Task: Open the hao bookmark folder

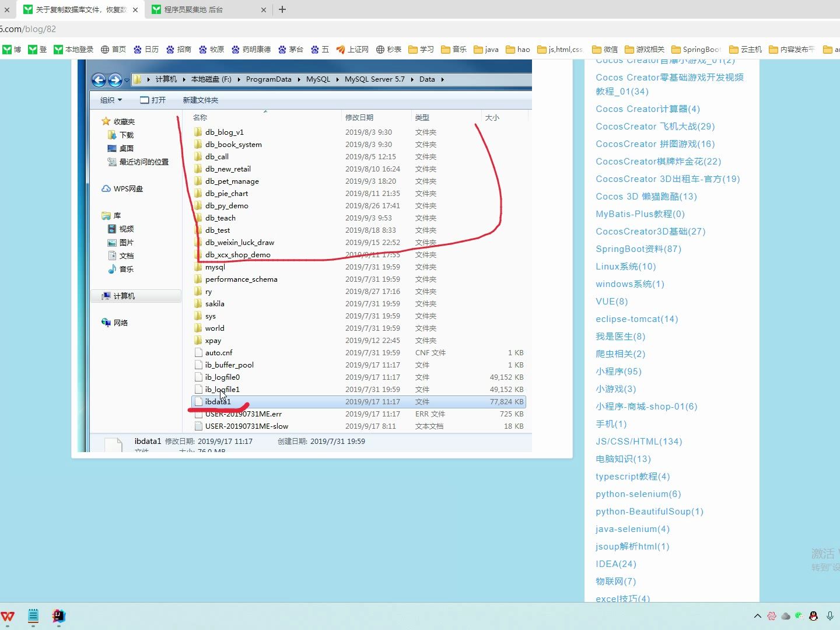Action: 518,50
